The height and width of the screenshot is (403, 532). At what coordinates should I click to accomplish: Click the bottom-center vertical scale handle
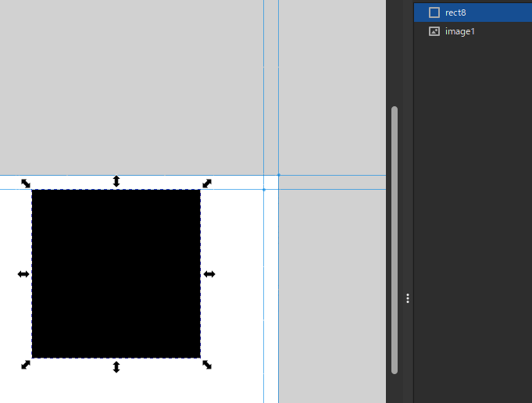[116, 367]
